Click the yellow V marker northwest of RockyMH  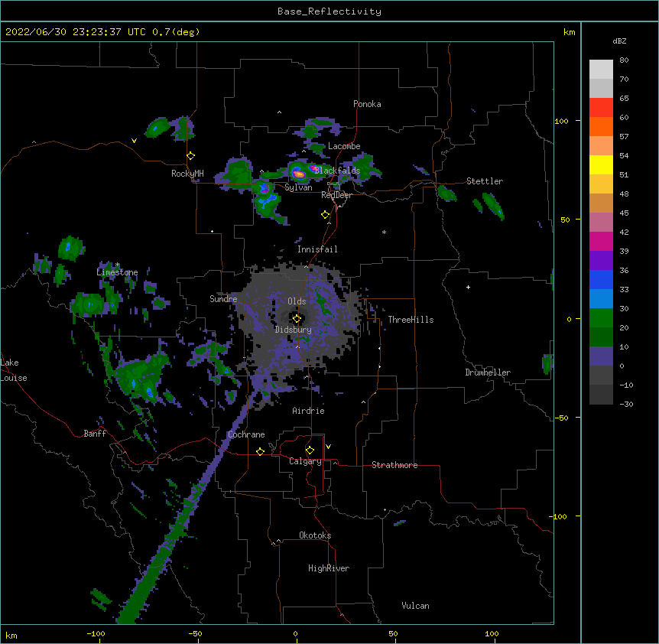134,141
